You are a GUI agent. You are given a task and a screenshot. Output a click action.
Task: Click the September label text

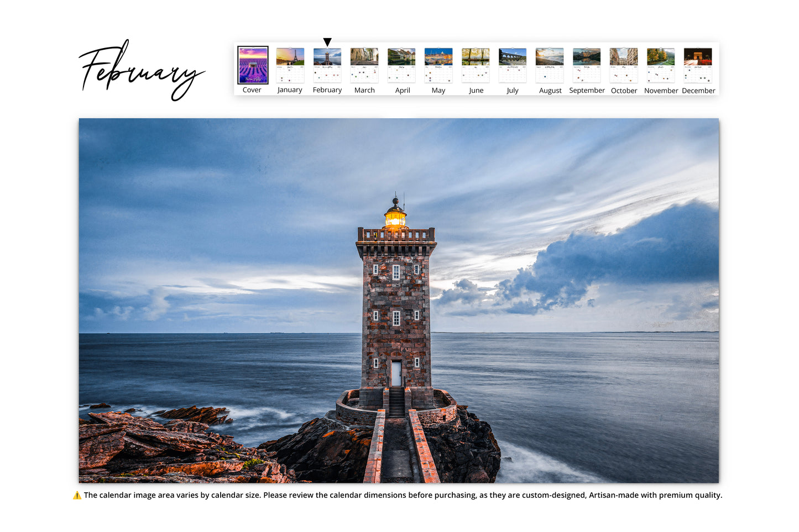(x=587, y=91)
